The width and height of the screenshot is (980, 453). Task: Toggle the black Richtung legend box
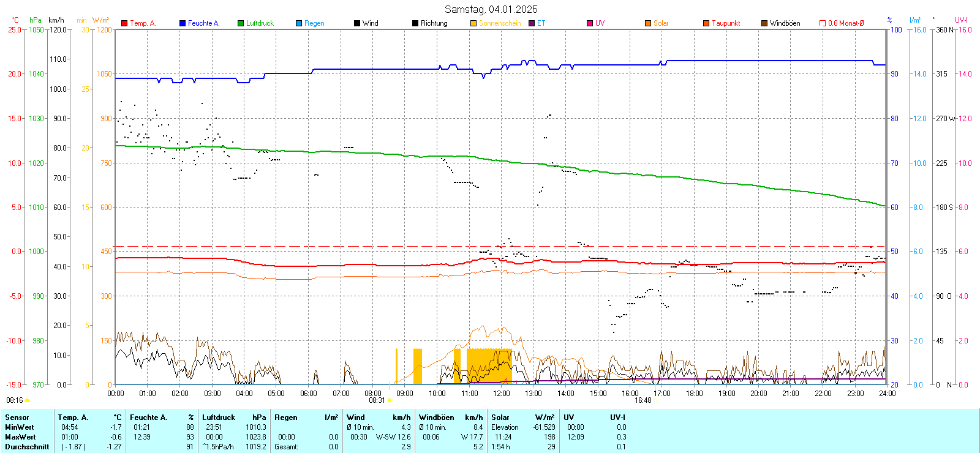pyautogui.click(x=415, y=23)
